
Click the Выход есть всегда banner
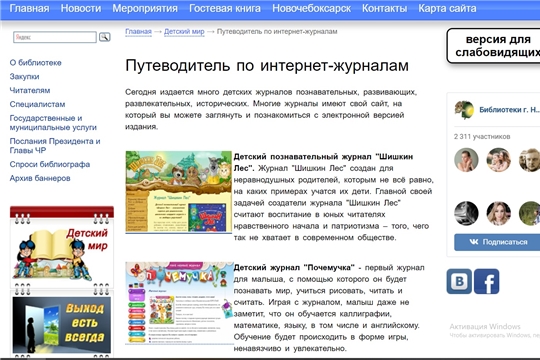coord(62,325)
